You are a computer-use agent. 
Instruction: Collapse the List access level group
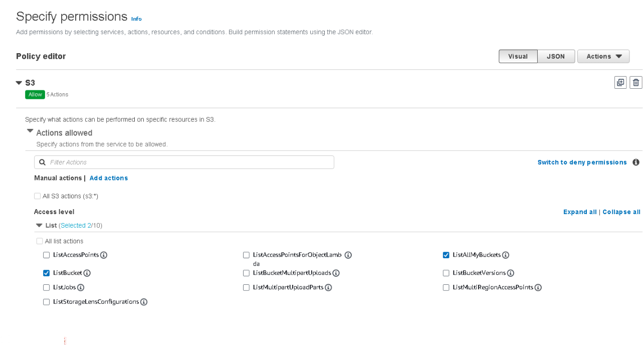tap(39, 226)
